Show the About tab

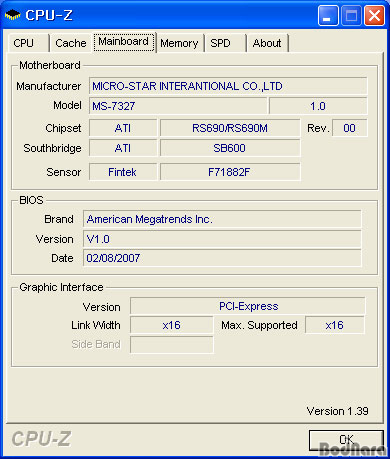pos(267,43)
